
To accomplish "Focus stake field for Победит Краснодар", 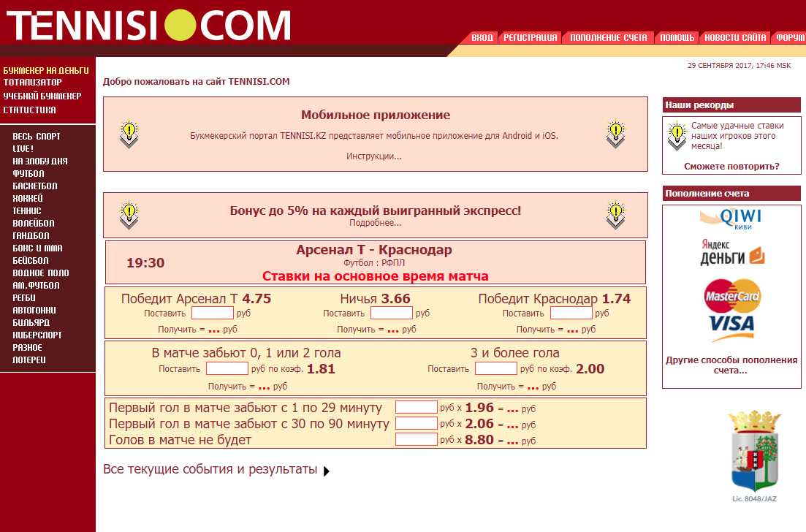I will coord(571,313).
